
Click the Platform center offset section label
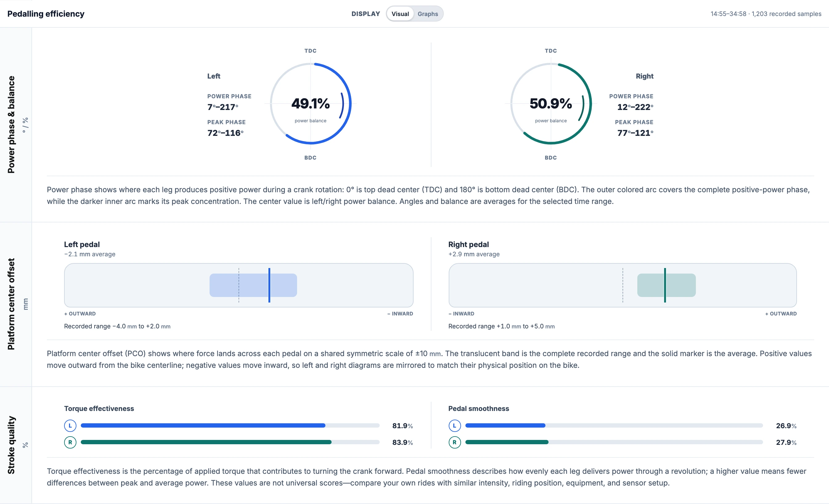coord(11,304)
